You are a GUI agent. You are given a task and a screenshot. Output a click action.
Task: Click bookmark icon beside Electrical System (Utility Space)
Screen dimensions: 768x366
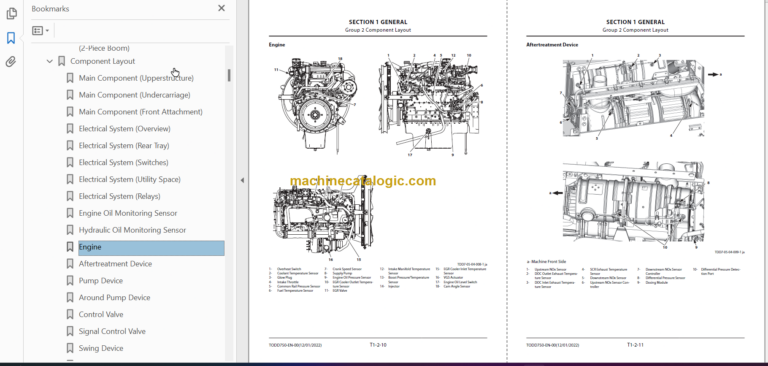pyautogui.click(x=70, y=179)
